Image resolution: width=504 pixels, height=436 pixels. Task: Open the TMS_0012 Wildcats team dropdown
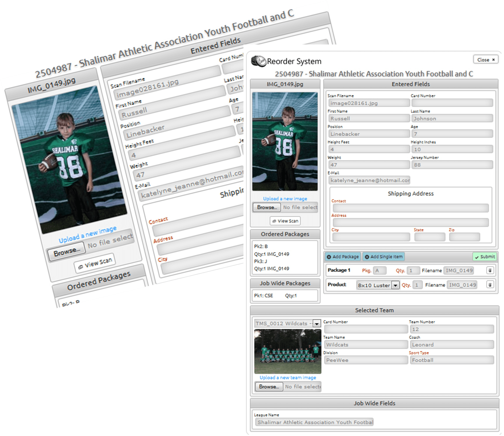coord(317,323)
